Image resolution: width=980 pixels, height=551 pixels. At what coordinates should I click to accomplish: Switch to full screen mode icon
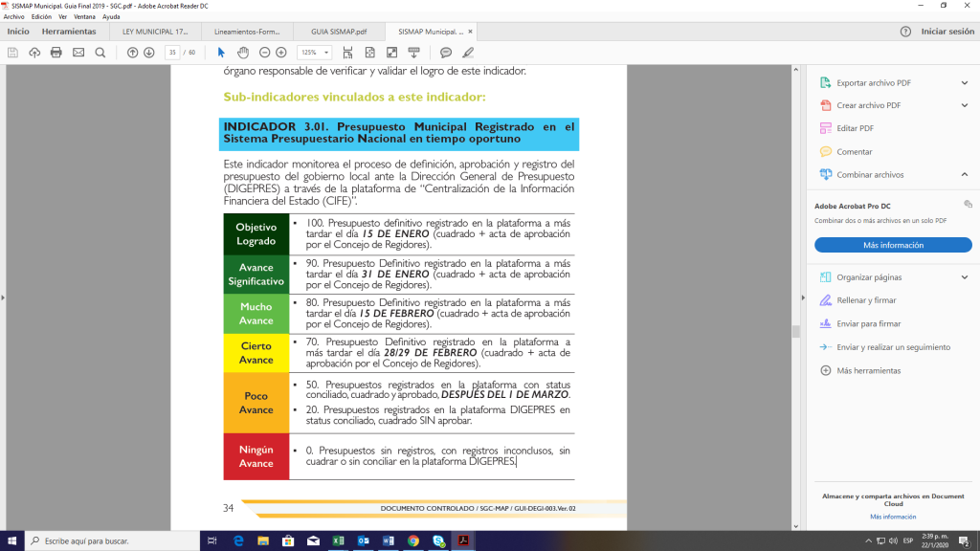tap(391, 52)
